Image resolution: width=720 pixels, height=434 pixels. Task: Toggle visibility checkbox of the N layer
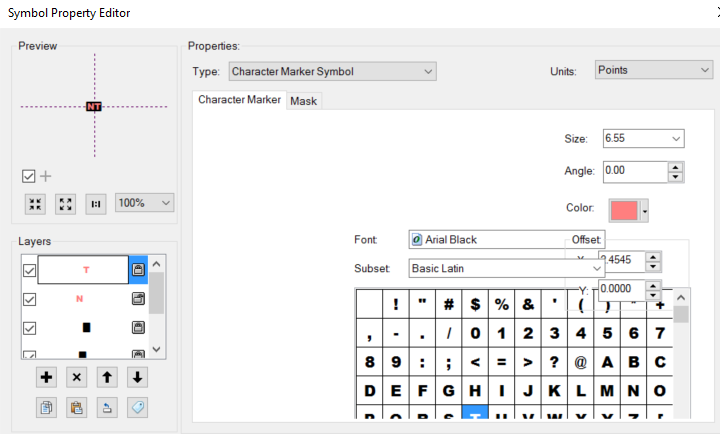(29, 299)
